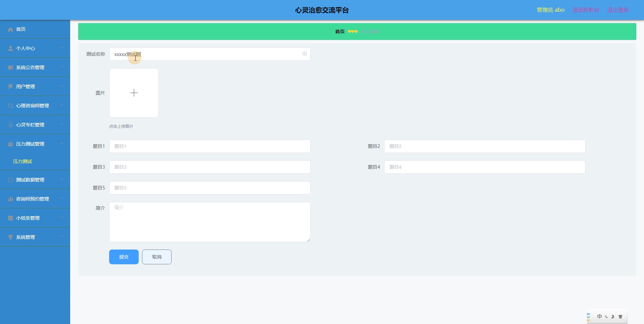Image resolution: width=644 pixels, height=324 pixels.
Task: Open the 系统管理 sidebar menu
Action: (x=35, y=237)
